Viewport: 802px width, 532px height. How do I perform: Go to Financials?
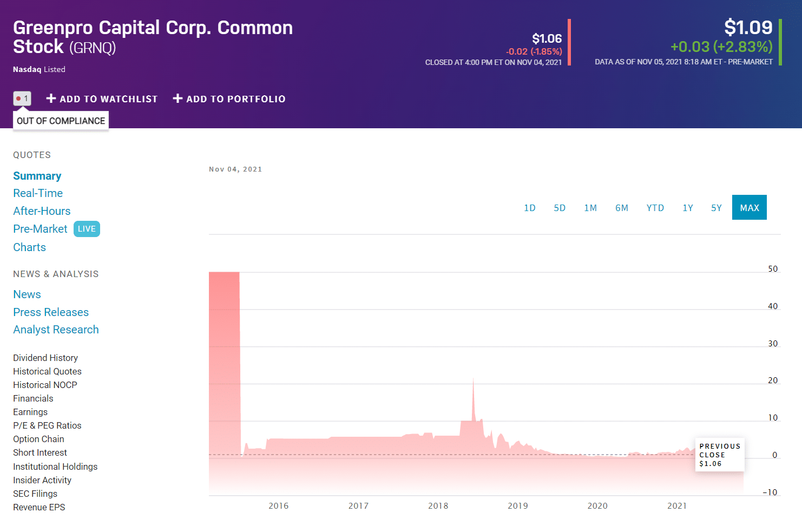[33, 398]
